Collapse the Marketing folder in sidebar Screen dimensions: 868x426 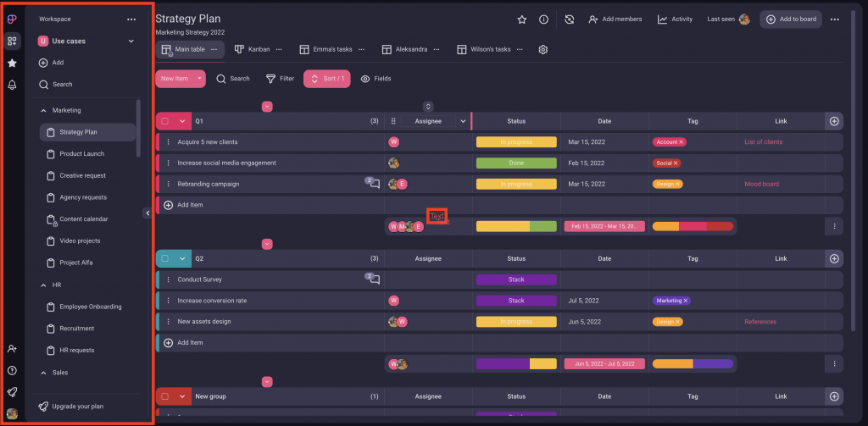(x=44, y=110)
